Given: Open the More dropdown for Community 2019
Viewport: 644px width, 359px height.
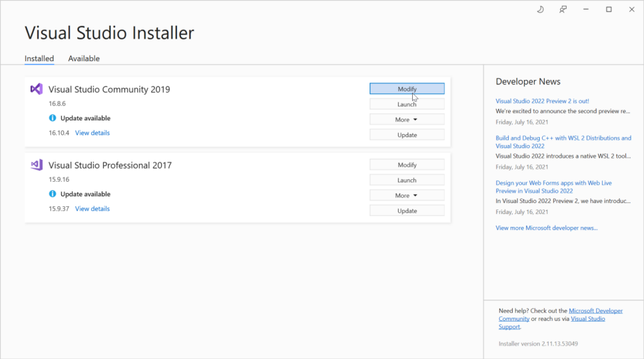Looking at the screenshot, I should pos(407,119).
